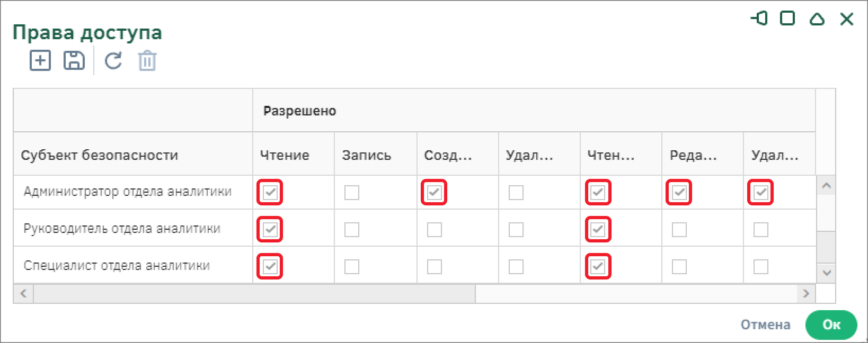Click the pin window icon
This screenshot has height=343, width=868.
point(759,19)
